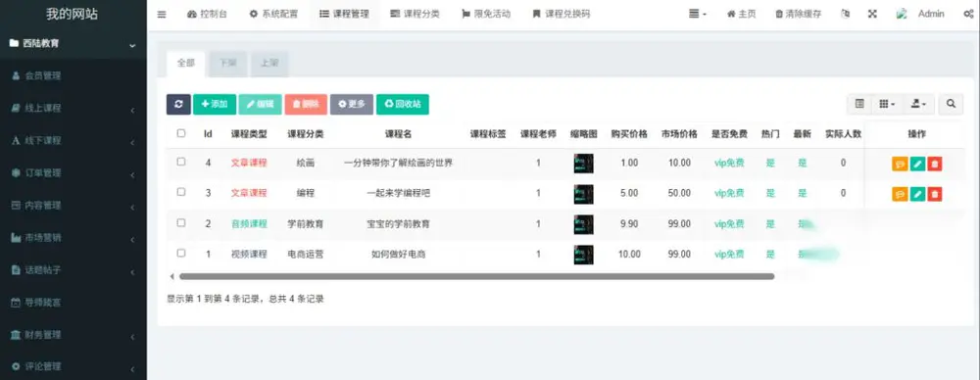Toggle table card view icon
Viewport: 980px width, 380px height.
pos(859,105)
